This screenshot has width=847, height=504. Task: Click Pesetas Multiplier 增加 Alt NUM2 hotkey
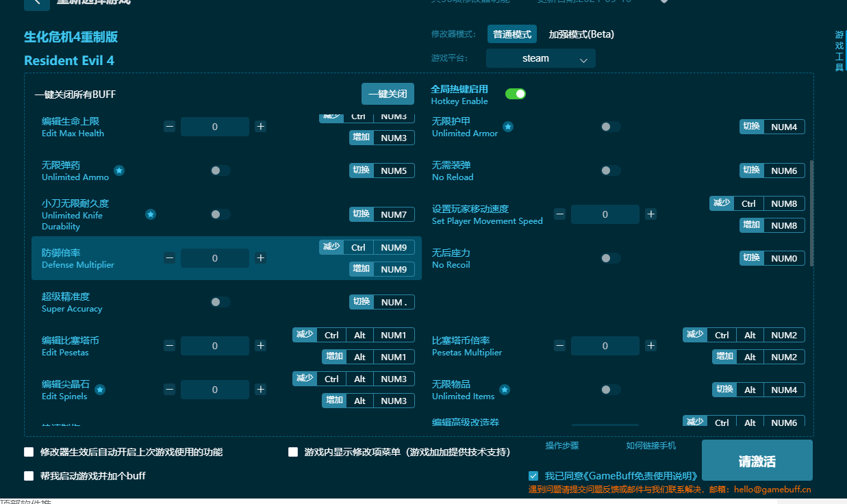pyautogui.click(x=759, y=357)
